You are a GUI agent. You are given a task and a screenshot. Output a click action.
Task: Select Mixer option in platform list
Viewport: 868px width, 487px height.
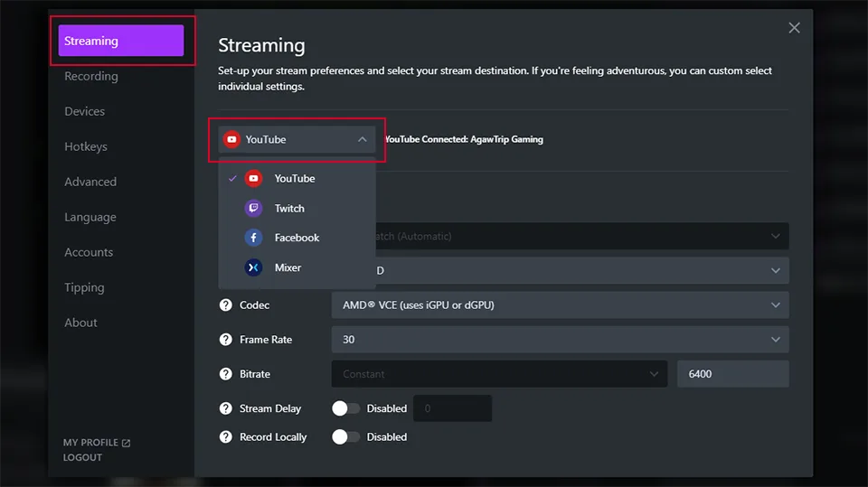coord(297,267)
